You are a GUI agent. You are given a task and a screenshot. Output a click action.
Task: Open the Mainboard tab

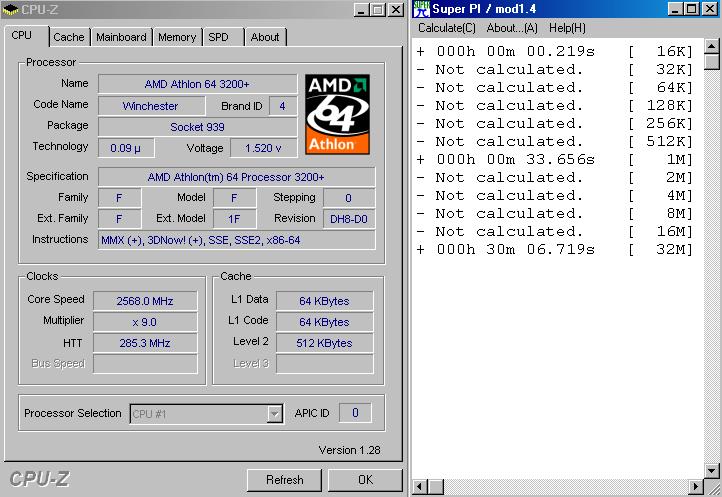(x=121, y=37)
